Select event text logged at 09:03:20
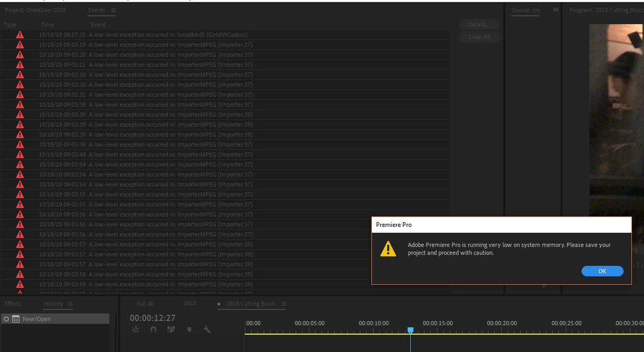The image size is (644, 352). pyautogui.click(x=171, y=55)
